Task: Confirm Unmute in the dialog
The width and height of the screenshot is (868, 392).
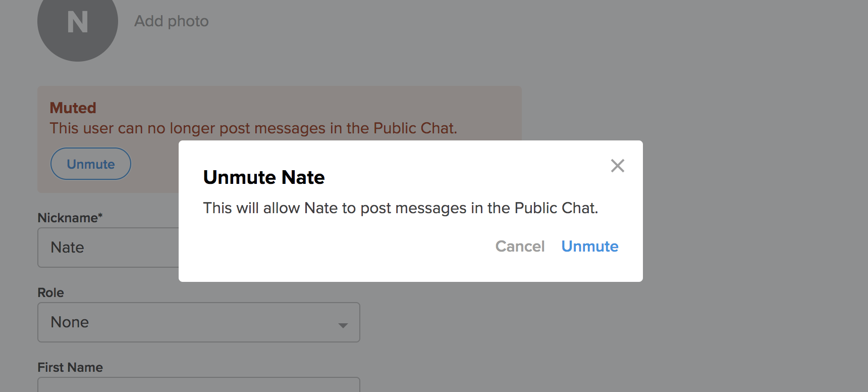Action: click(x=590, y=246)
